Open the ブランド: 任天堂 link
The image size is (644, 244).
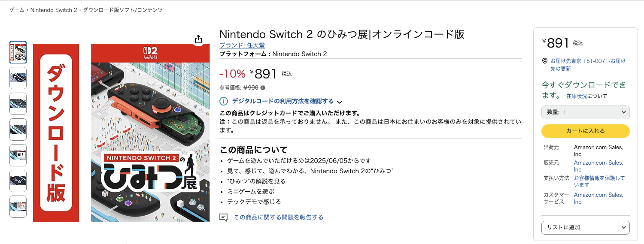click(242, 45)
